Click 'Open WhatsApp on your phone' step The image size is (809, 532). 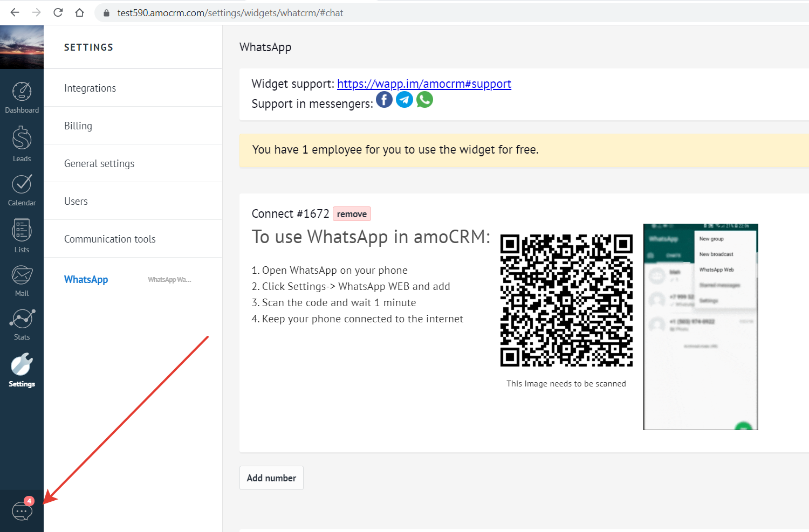(330, 271)
